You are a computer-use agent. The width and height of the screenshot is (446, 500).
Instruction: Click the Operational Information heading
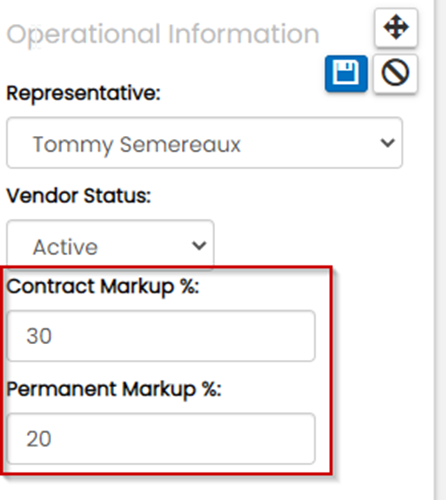163,34
